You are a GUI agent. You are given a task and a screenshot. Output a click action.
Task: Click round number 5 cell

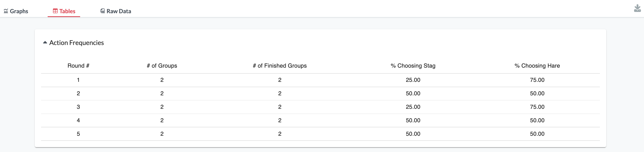coord(78,134)
